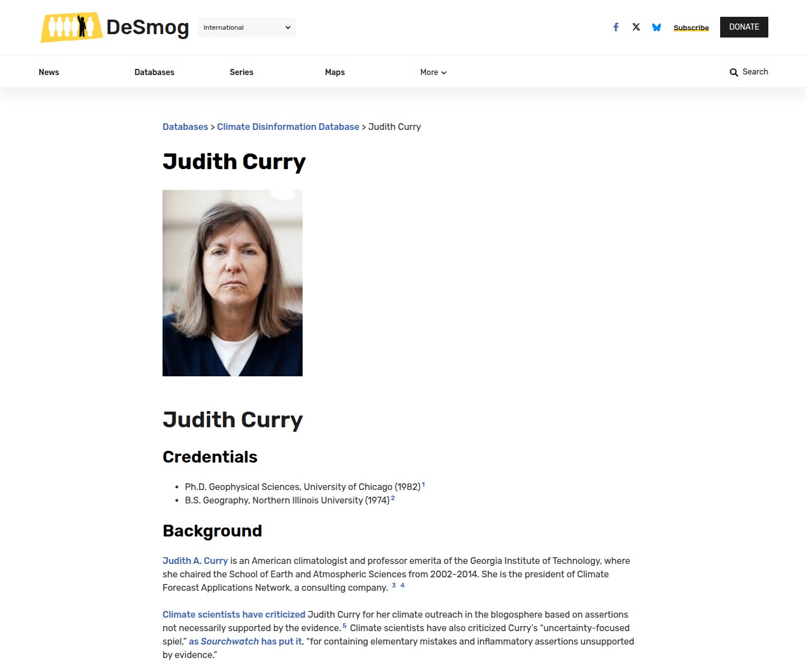Click the Credentials section heading
The width and height of the screenshot is (807, 672).
(x=210, y=457)
